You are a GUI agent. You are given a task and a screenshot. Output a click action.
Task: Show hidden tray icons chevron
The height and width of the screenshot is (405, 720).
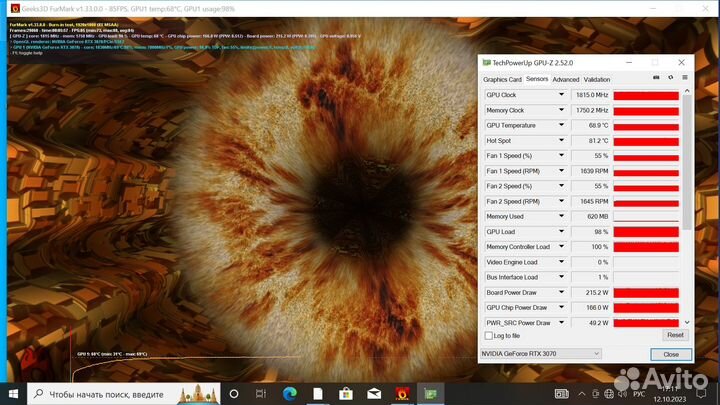click(x=581, y=394)
